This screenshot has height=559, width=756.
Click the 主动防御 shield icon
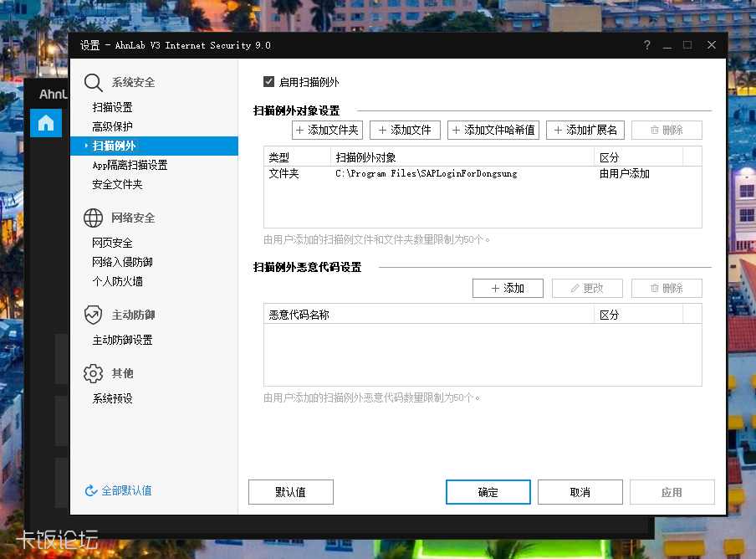[94, 315]
